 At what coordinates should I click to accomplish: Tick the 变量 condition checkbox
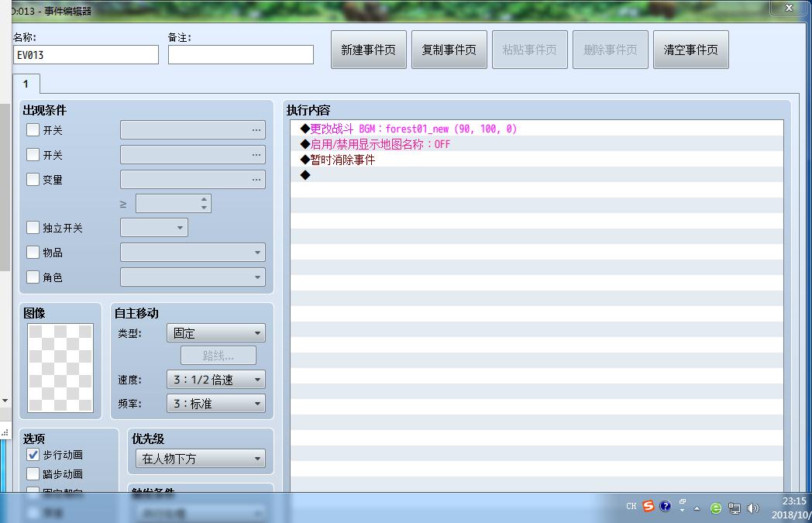click(x=33, y=180)
